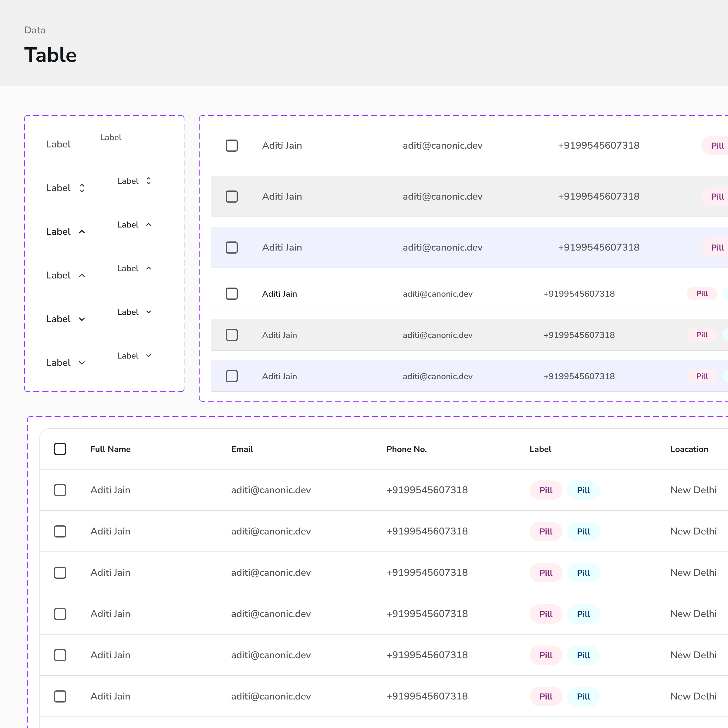Click +9199545607318 in first row under Phone No.
Screen dimensions: 728x728
pos(427,490)
